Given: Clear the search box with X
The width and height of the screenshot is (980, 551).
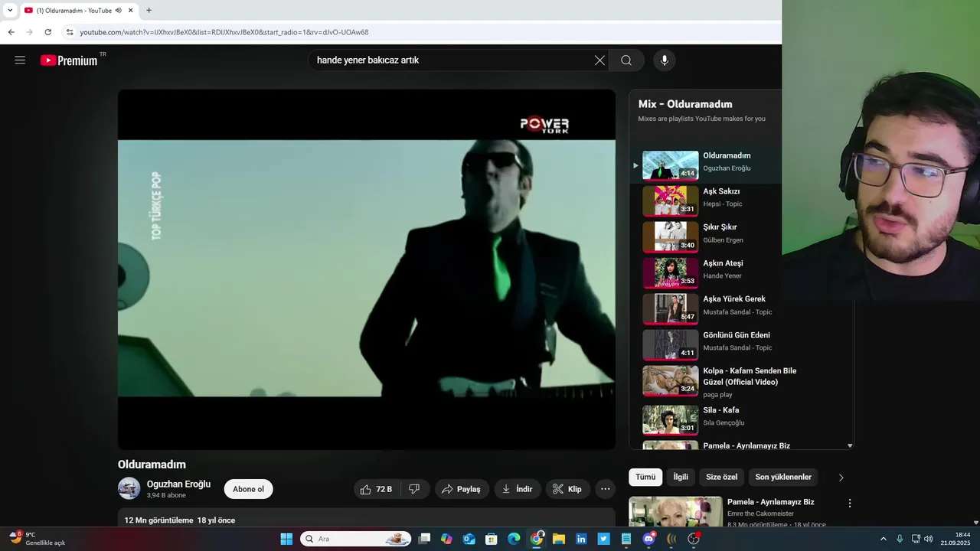Looking at the screenshot, I should (599, 60).
